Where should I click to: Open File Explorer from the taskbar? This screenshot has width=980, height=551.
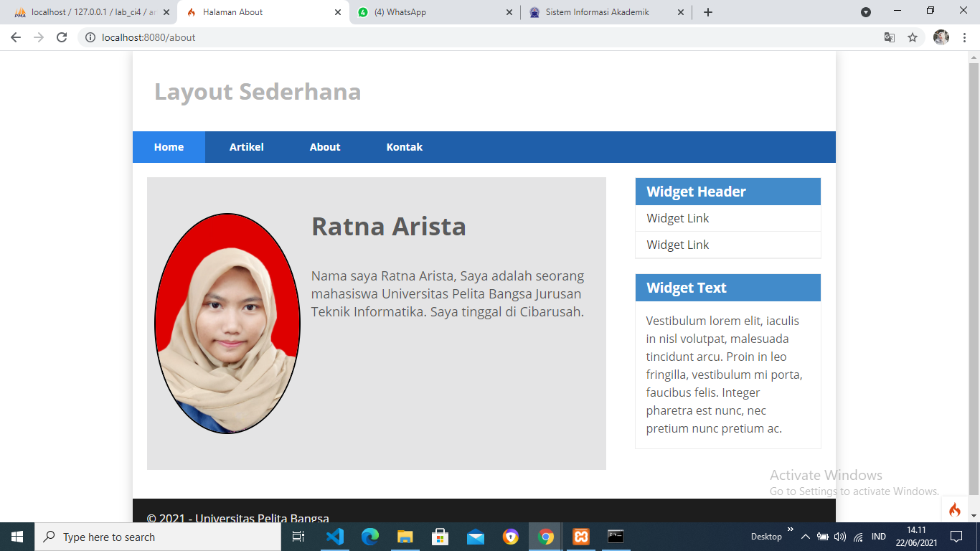coord(405,537)
